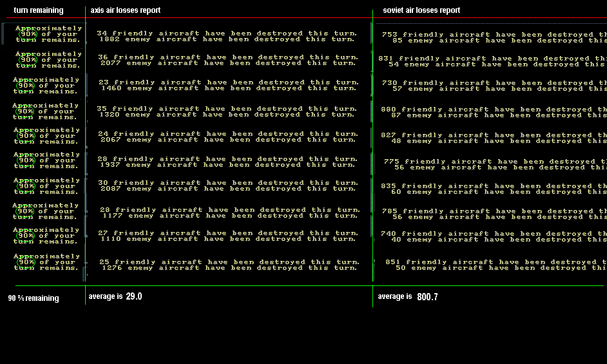Image resolution: width=607 pixels, height=364 pixels.
Task: Select the axis 'average is 29.0' text
Action: pyautogui.click(x=115, y=296)
